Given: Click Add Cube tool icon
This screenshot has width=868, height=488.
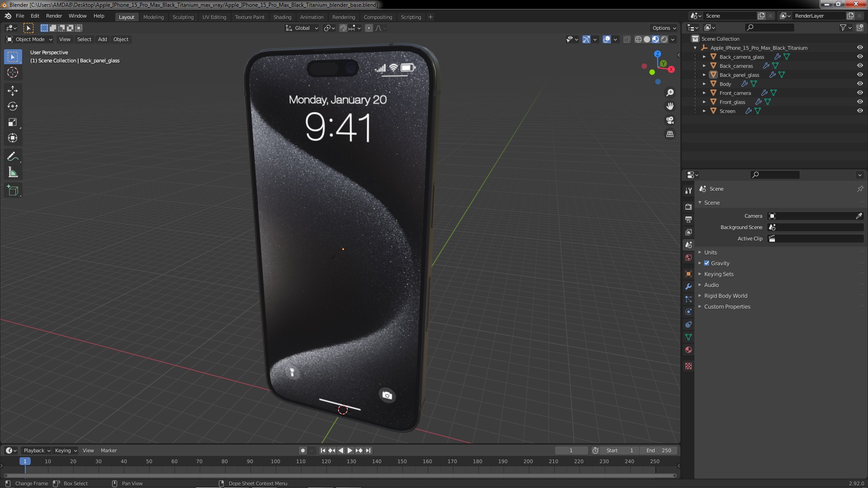Looking at the screenshot, I should (13, 191).
